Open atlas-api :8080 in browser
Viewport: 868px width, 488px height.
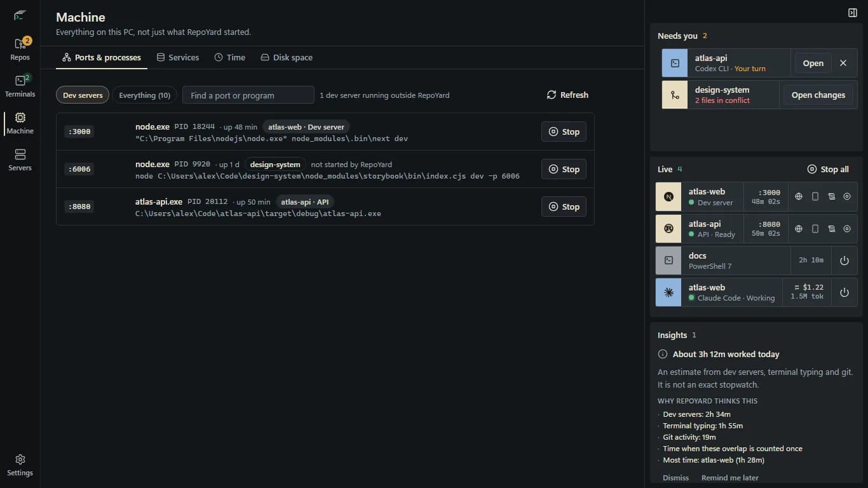pyautogui.click(x=799, y=229)
